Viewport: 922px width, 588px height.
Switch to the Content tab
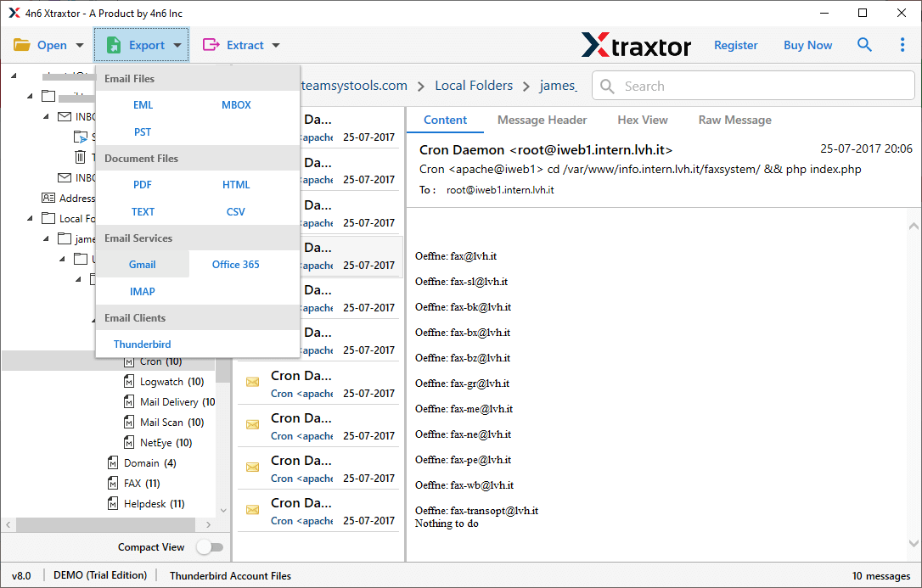(x=445, y=120)
